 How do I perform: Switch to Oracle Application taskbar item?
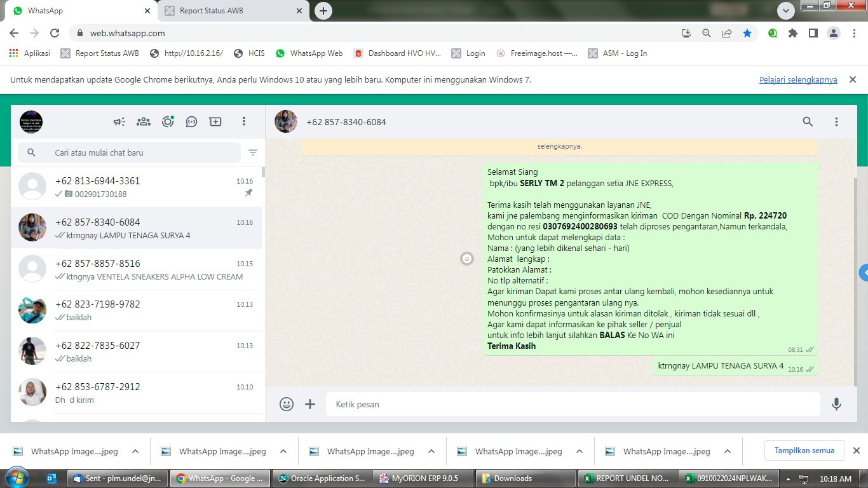tap(322, 478)
